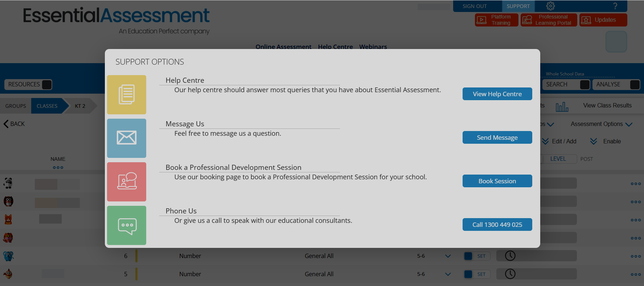Click the grey progress bar in row 5

(x=536, y=274)
